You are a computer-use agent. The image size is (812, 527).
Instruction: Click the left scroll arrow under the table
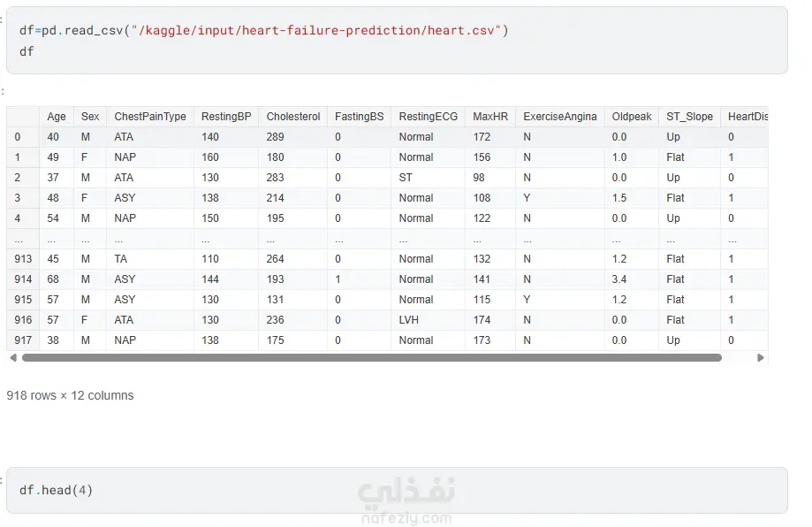point(12,358)
